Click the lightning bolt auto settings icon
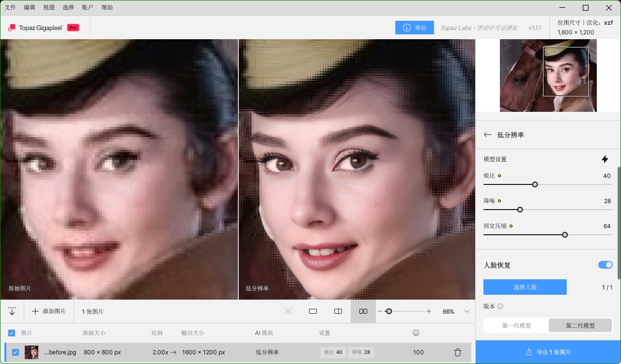 click(x=605, y=159)
